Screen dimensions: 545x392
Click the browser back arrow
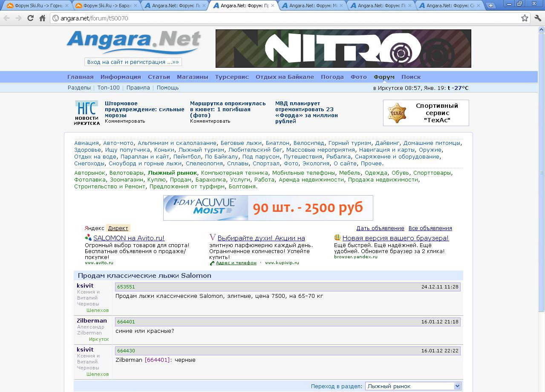7,18
